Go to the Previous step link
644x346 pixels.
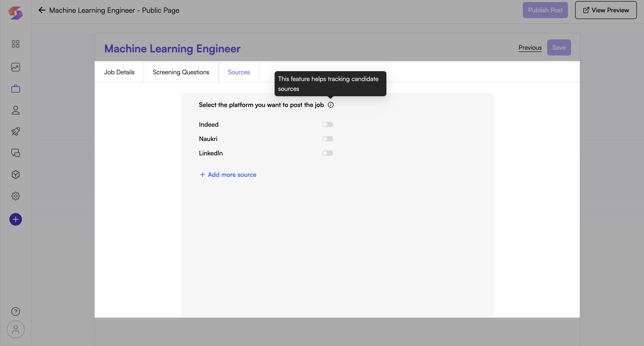point(530,47)
